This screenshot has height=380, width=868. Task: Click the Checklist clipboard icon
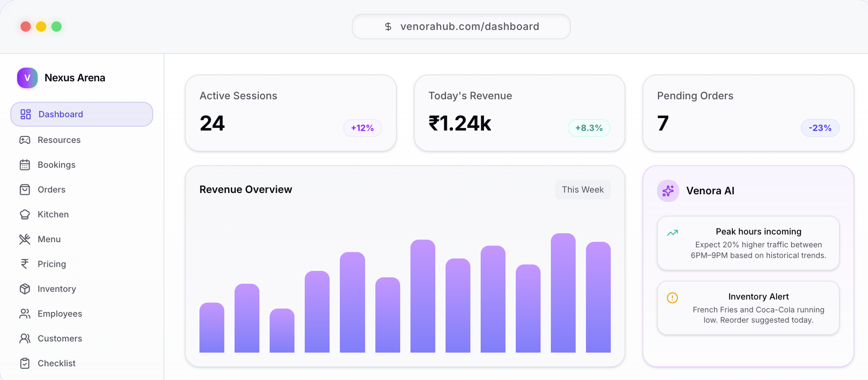(25, 363)
